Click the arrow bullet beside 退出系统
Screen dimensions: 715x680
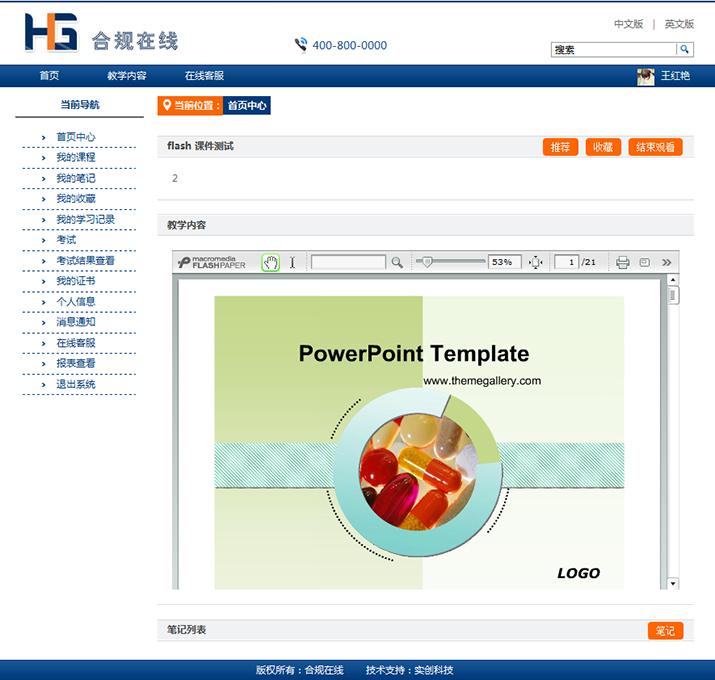tap(43, 385)
